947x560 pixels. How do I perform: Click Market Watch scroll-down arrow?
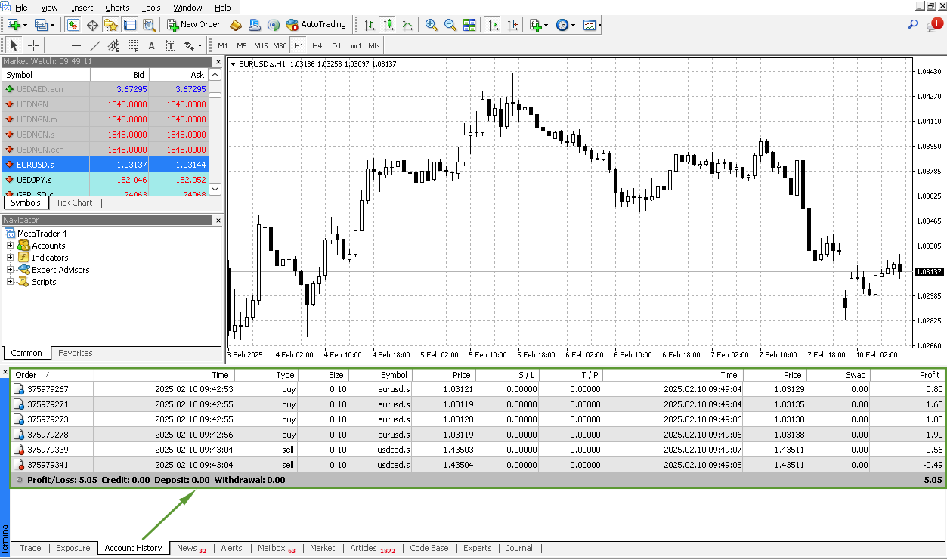pos(215,189)
